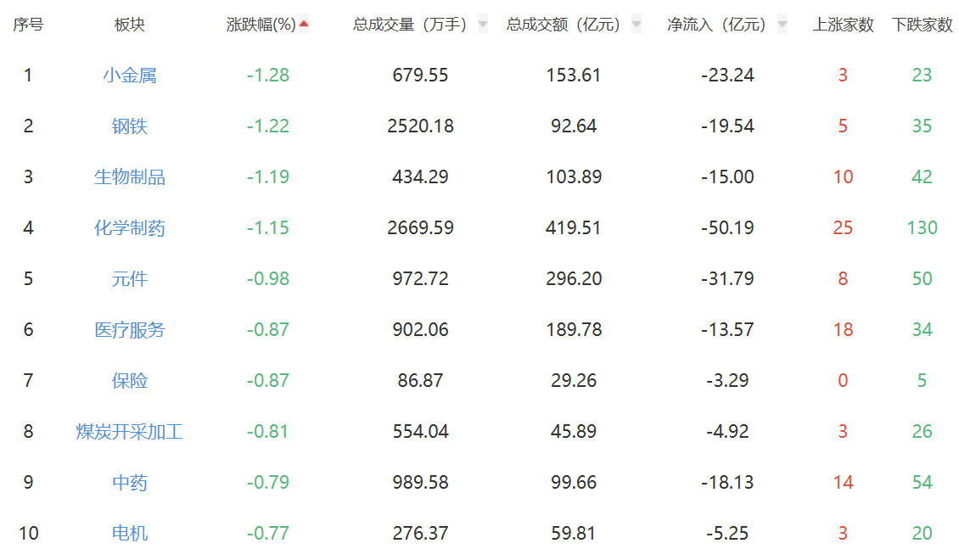Click the 下跌家数 column header
This screenshot has height=560, width=959.
pyautogui.click(x=923, y=25)
